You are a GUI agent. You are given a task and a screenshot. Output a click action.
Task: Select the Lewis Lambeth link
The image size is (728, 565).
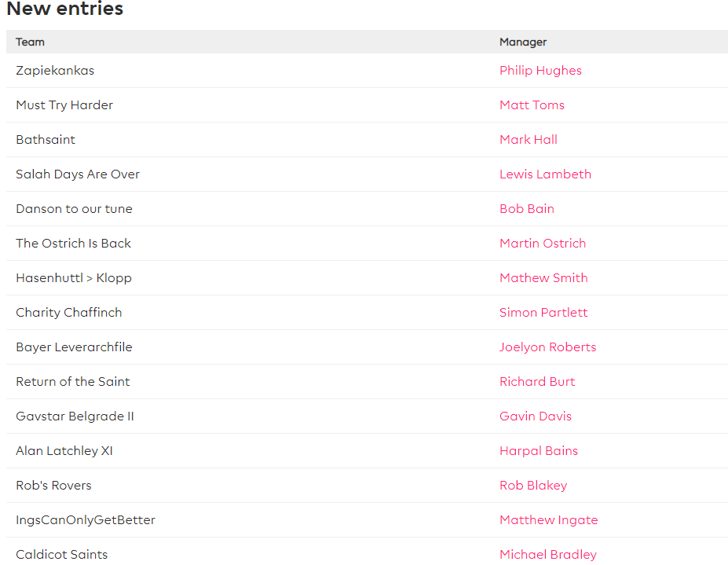[545, 174]
